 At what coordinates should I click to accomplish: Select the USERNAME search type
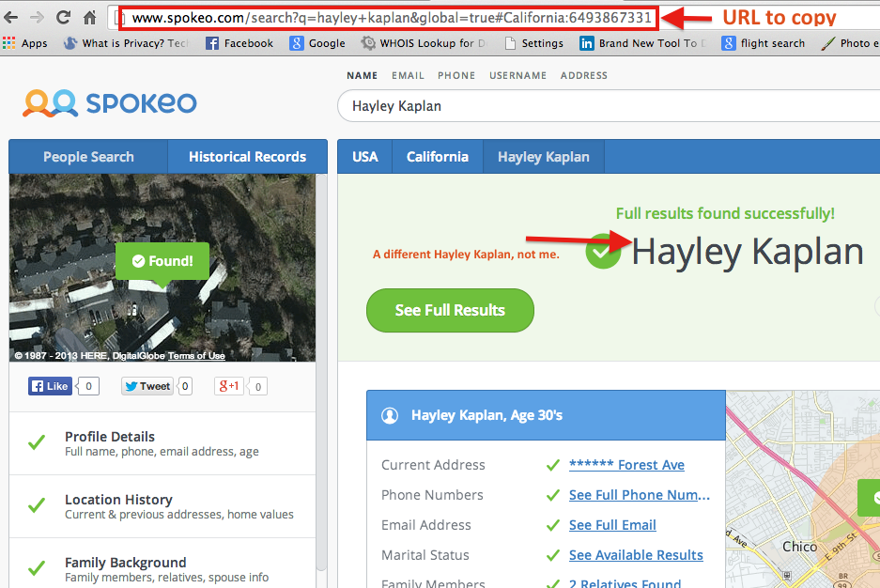coord(517,75)
